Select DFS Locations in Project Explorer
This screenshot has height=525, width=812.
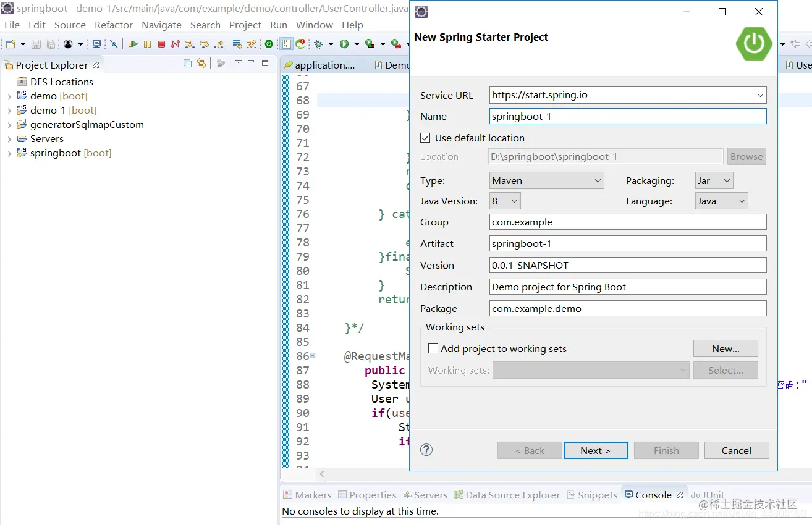point(62,82)
